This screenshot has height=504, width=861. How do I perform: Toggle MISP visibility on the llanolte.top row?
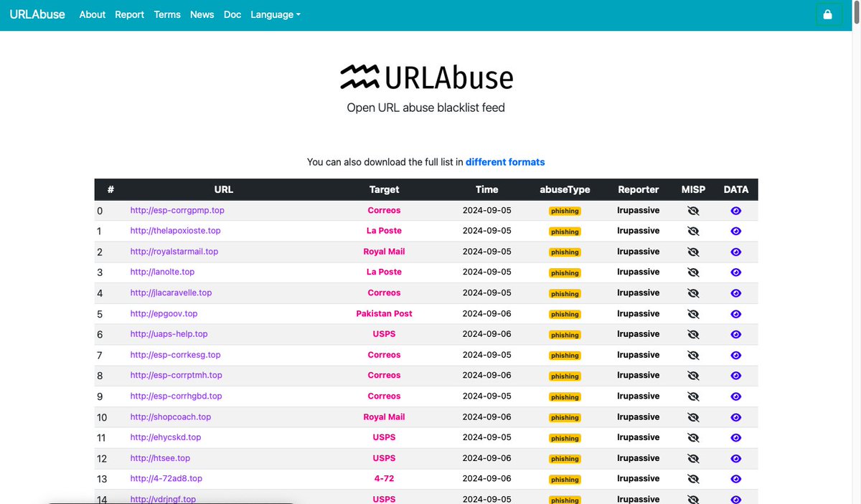(692, 272)
